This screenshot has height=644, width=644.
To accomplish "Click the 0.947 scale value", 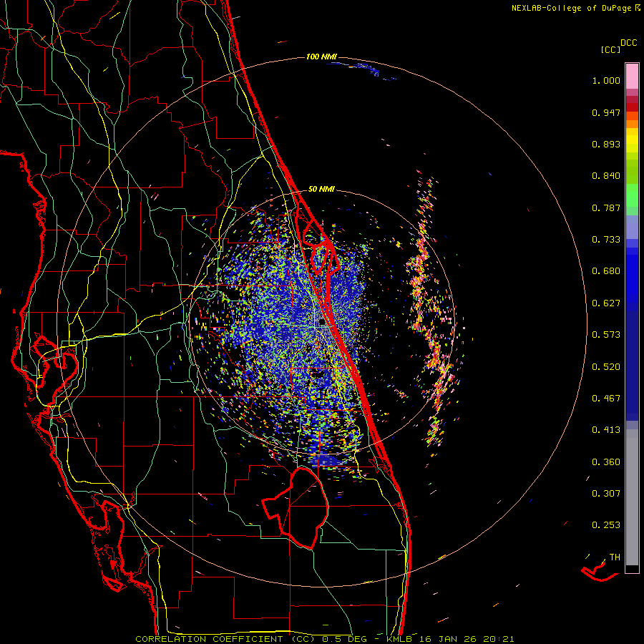I will (x=606, y=112).
